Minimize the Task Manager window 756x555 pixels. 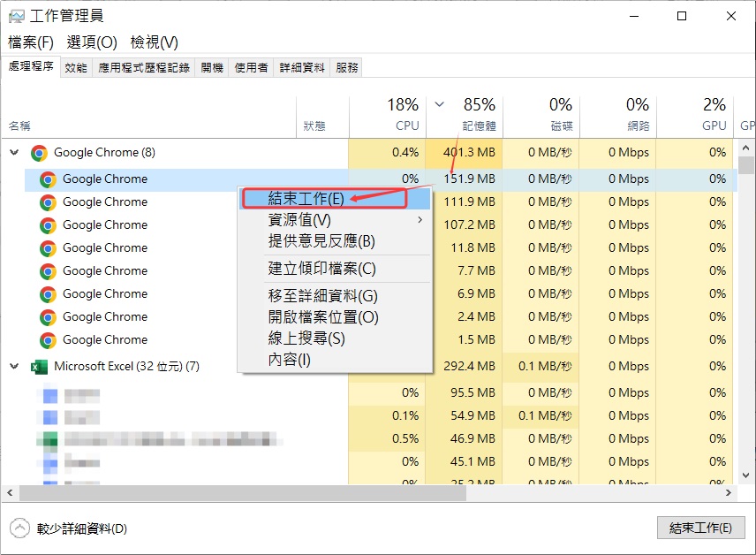pos(634,16)
